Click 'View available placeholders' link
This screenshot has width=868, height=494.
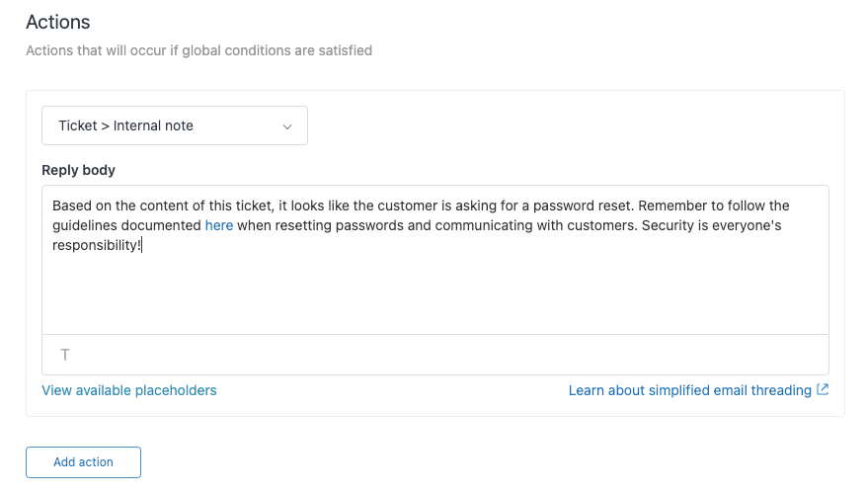(x=129, y=390)
